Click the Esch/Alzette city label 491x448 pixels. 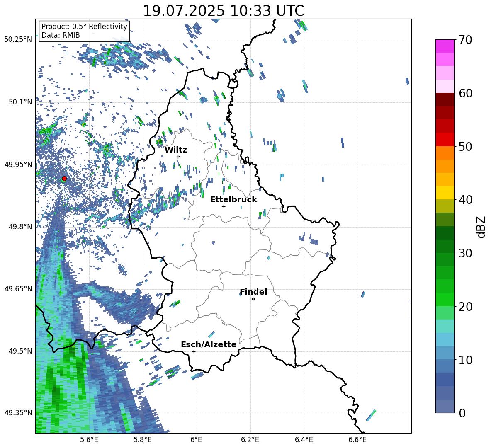point(209,344)
